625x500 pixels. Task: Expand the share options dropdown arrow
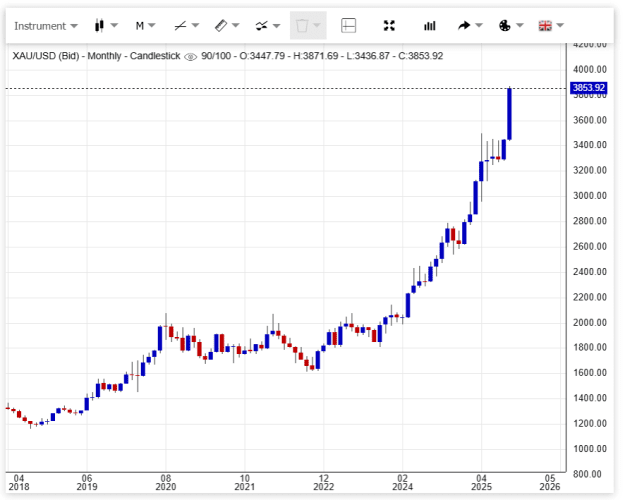tap(479, 26)
